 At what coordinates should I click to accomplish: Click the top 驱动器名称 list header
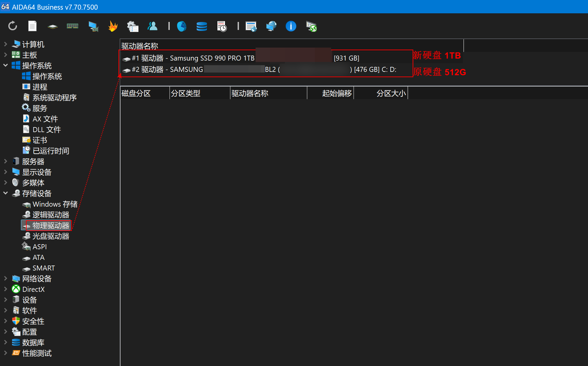pos(292,46)
